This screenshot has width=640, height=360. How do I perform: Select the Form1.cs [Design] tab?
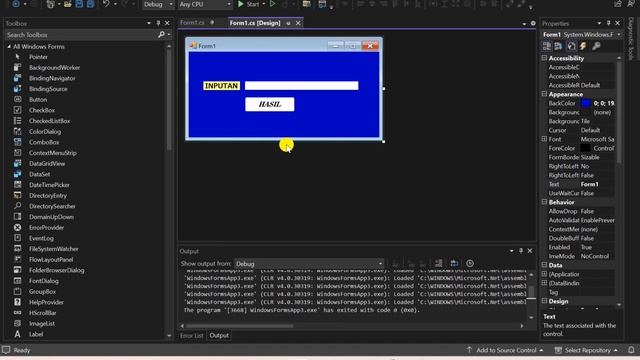pyautogui.click(x=255, y=23)
